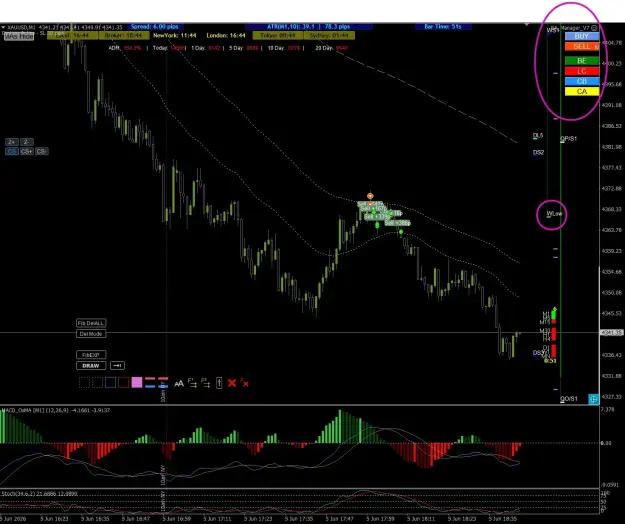
Task: Click the Stoch indicator label
Action: tap(39, 494)
